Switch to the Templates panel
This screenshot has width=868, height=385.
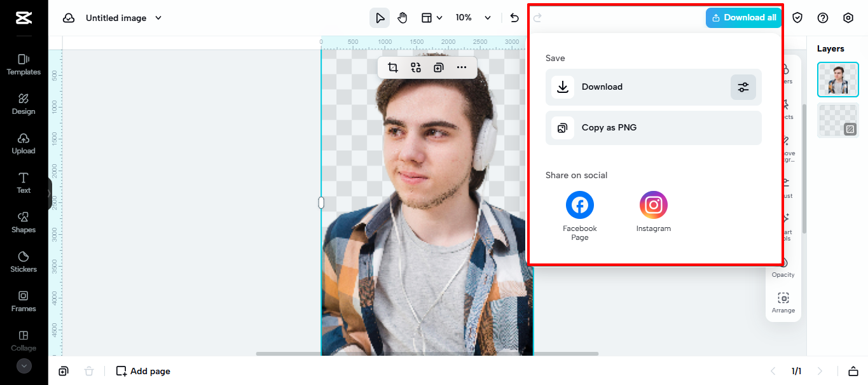click(x=24, y=64)
